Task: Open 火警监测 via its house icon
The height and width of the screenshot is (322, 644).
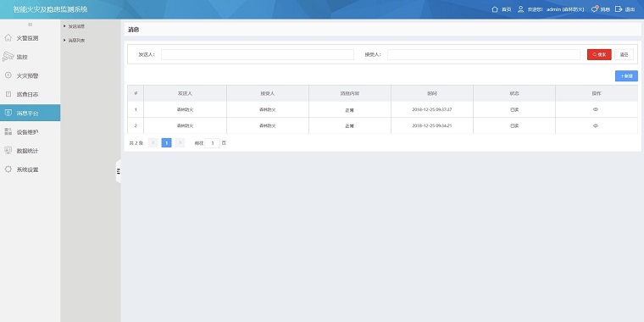Action: click(x=8, y=38)
